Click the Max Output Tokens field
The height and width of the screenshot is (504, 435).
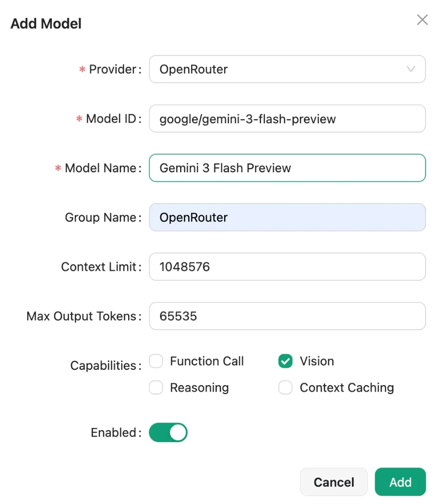(287, 316)
